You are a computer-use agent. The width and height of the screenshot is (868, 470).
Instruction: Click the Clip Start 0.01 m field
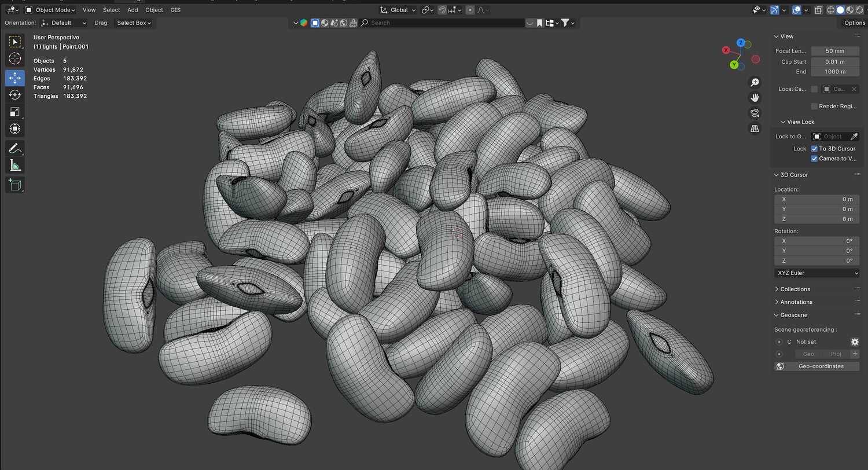click(x=835, y=61)
